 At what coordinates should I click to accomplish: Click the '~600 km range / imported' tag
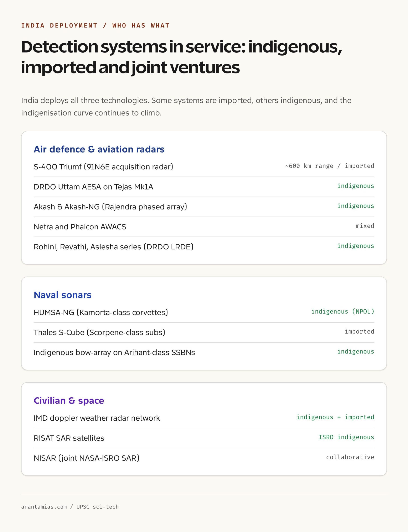click(x=330, y=166)
